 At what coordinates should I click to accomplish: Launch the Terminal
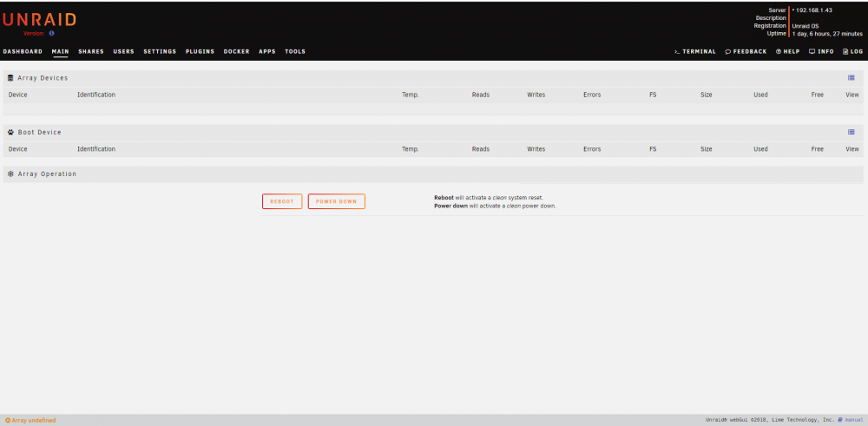click(x=694, y=51)
